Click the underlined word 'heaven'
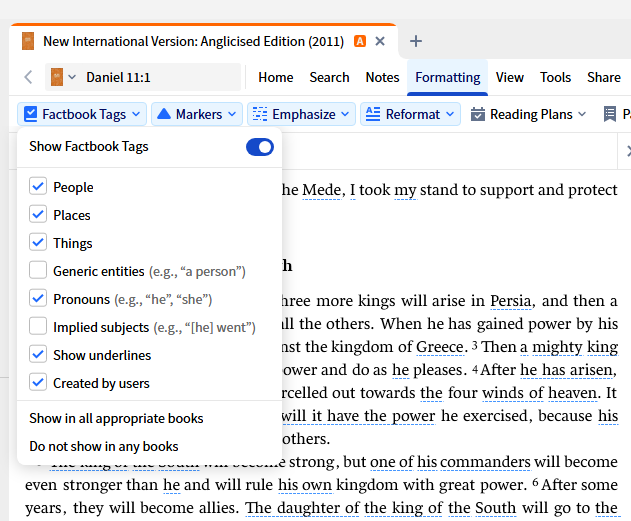This screenshot has width=631, height=521. coord(573,393)
